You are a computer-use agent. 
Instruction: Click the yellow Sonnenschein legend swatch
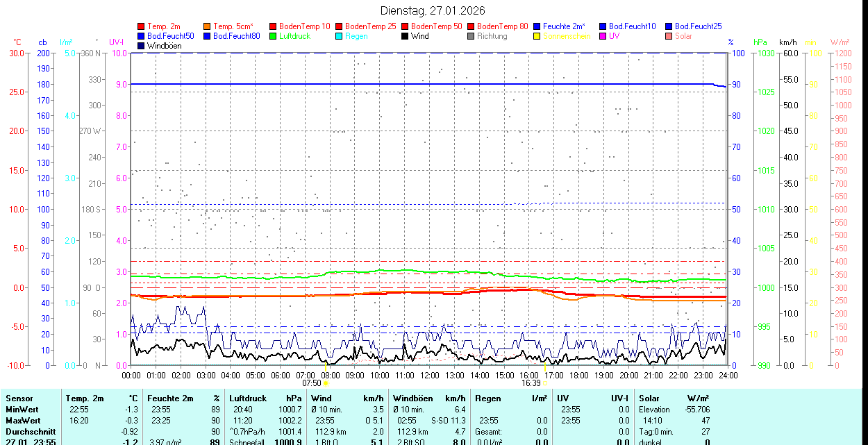click(x=537, y=36)
